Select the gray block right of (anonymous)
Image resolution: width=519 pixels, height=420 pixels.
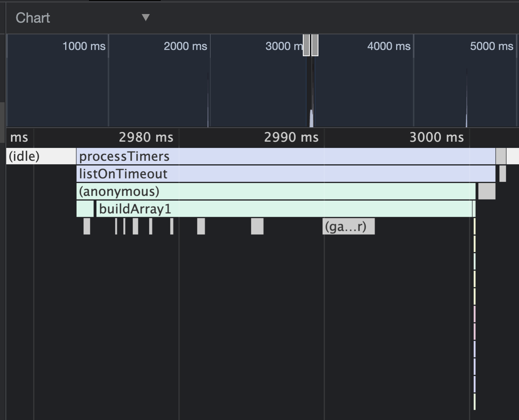point(487,191)
